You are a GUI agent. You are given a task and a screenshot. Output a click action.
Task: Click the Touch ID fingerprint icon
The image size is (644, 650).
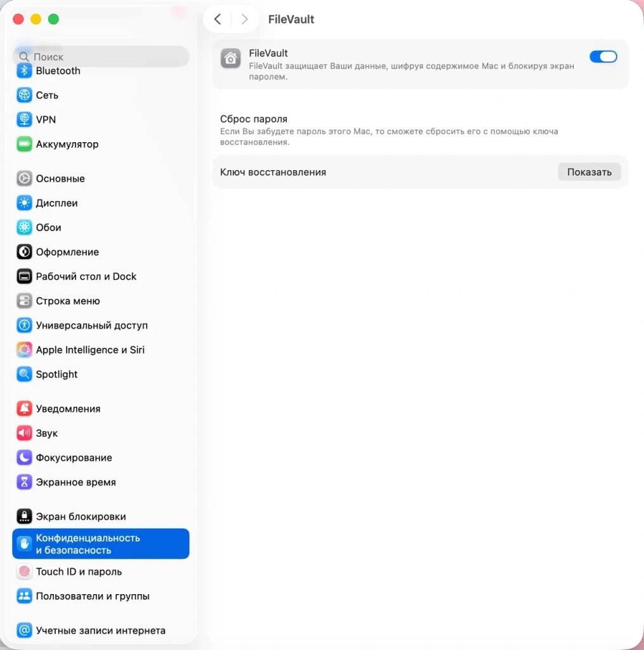tap(24, 572)
